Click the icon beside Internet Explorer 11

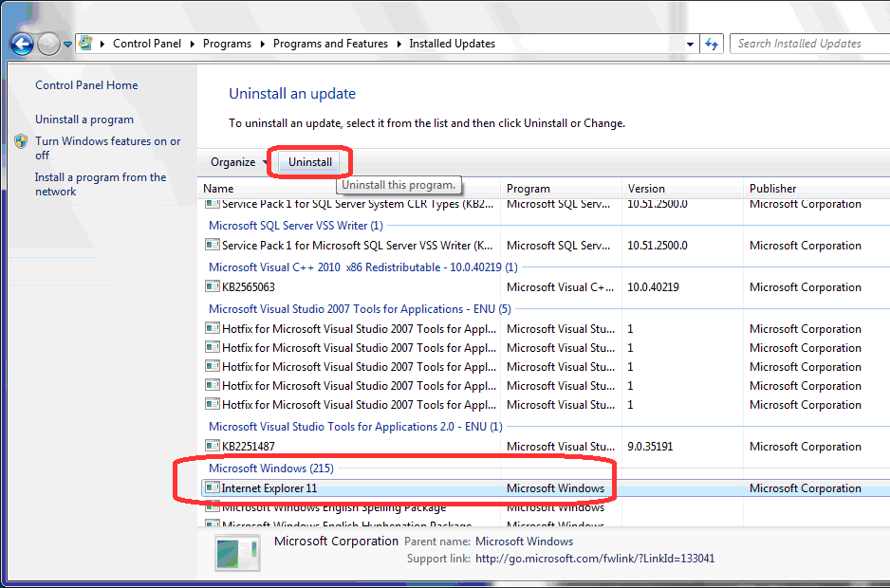point(213,487)
